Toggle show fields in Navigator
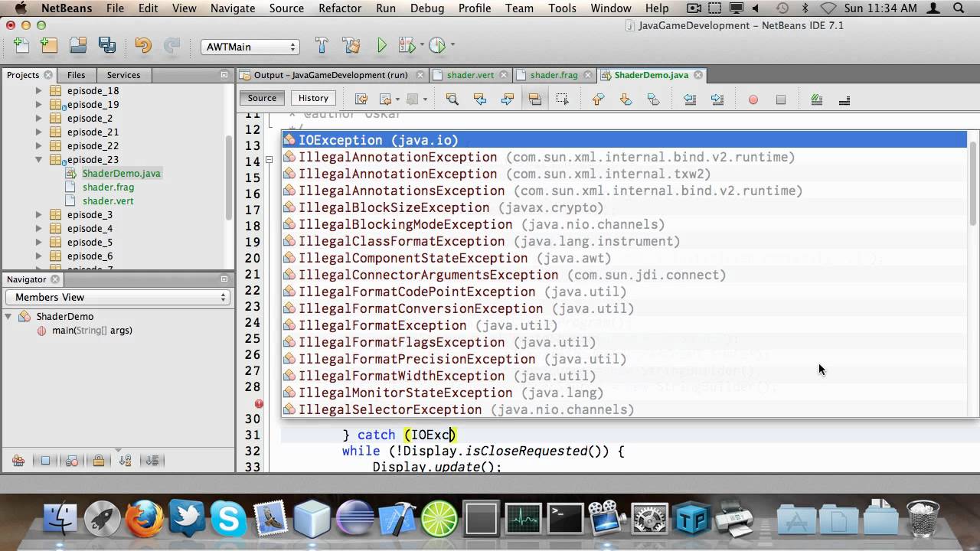The height and width of the screenshot is (551, 980). click(x=45, y=461)
